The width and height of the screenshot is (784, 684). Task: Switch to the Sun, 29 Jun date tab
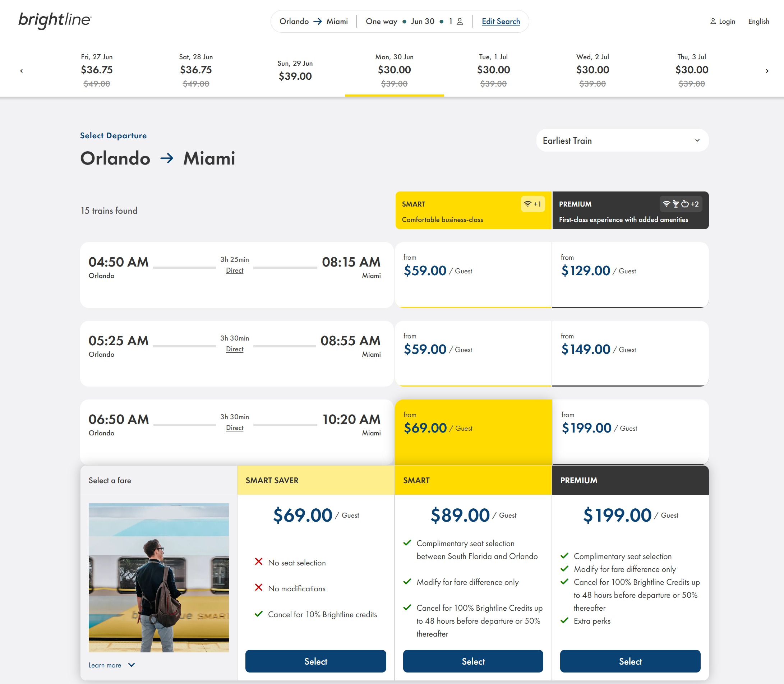pyautogui.click(x=295, y=70)
